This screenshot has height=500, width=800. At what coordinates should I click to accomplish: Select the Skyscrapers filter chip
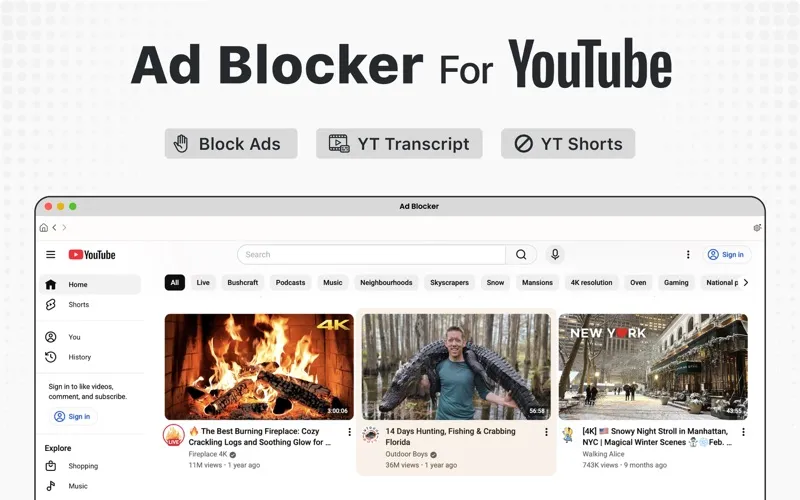[x=449, y=283]
